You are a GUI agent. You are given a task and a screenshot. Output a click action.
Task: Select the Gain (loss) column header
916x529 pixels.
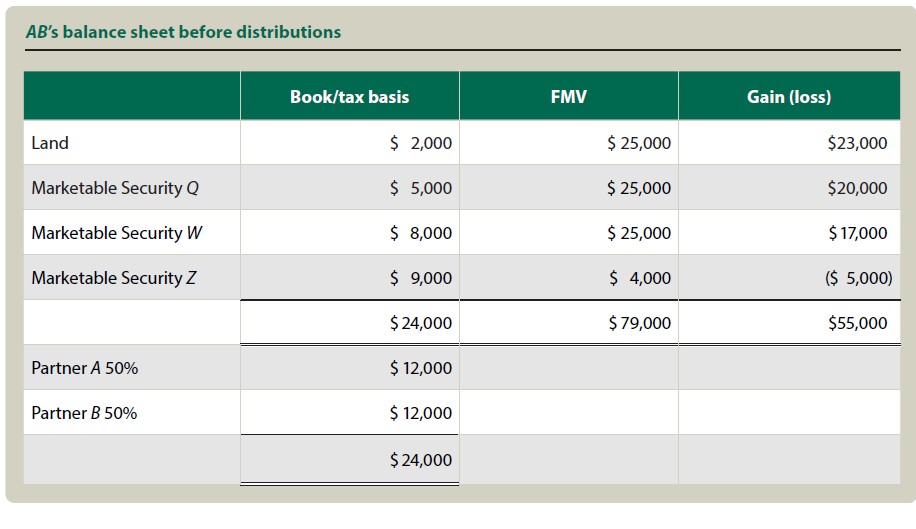(790, 97)
